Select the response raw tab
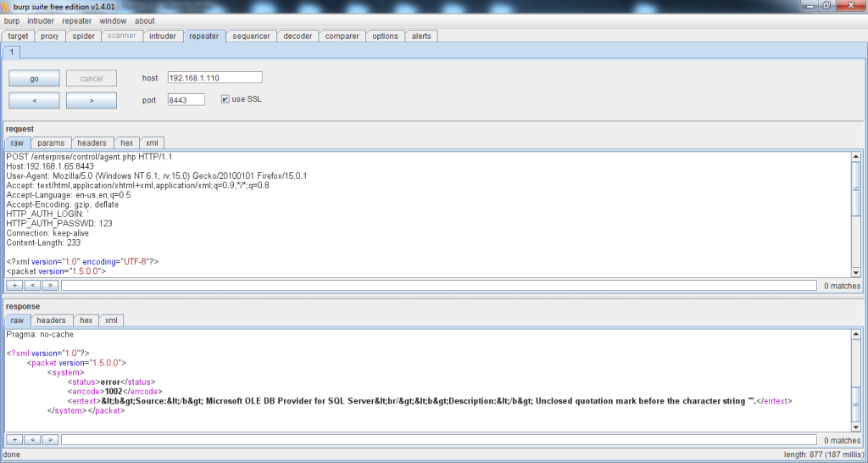The image size is (868, 463). pos(17,320)
